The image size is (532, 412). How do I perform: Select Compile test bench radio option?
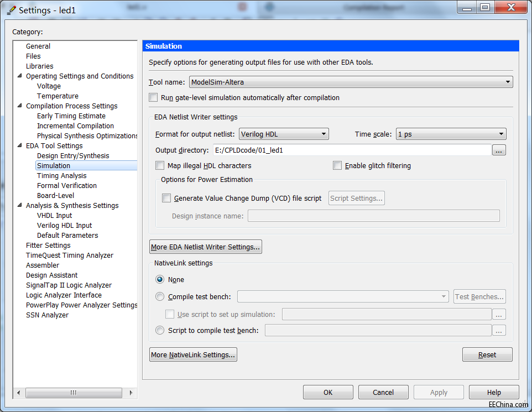(x=160, y=297)
